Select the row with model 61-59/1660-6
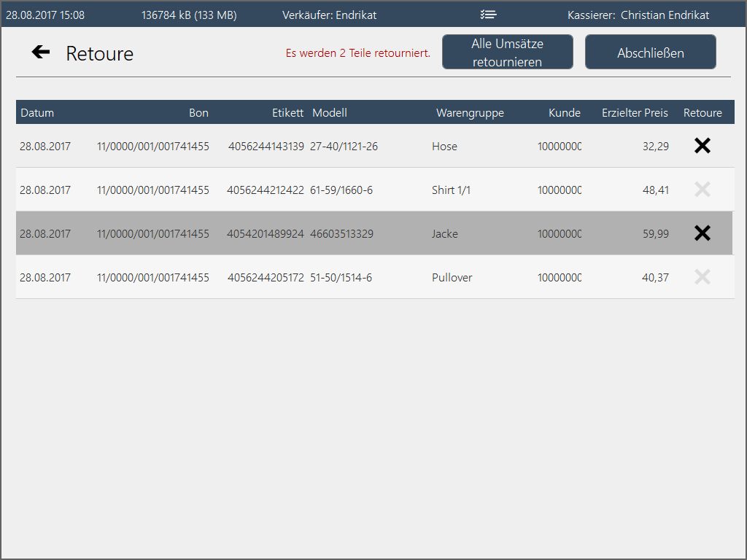This screenshot has height=560, width=747. 341,190
